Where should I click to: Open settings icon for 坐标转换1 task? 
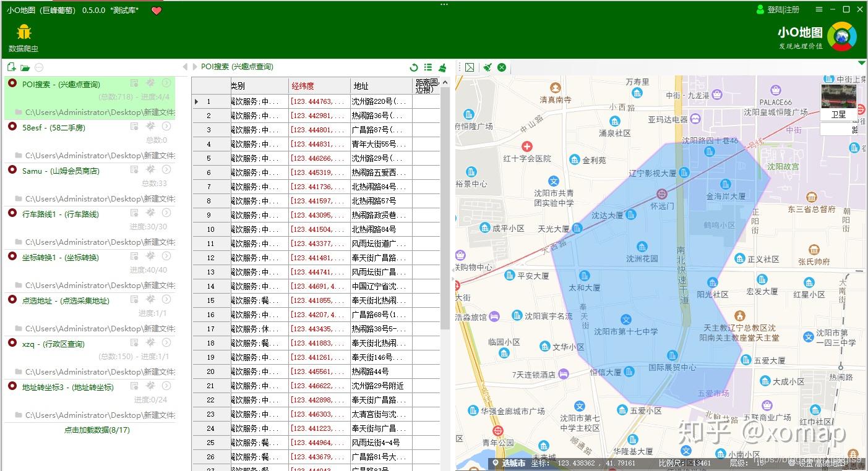click(x=134, y=256)
